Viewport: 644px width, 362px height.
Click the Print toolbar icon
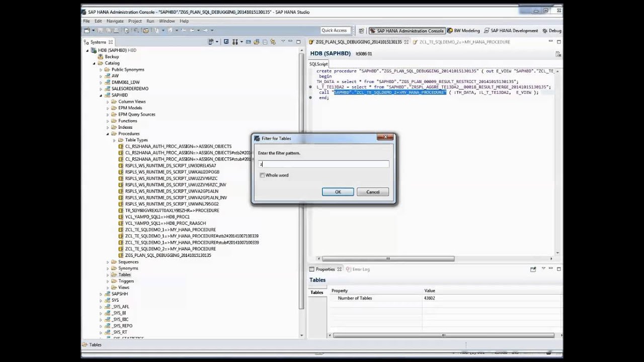pos(115,31)
